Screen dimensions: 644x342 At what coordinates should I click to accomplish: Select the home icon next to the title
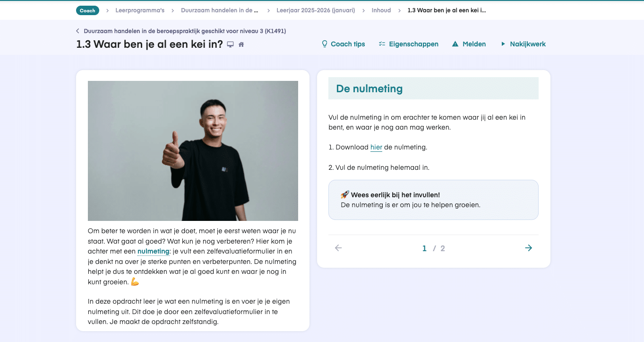point(241,44)
